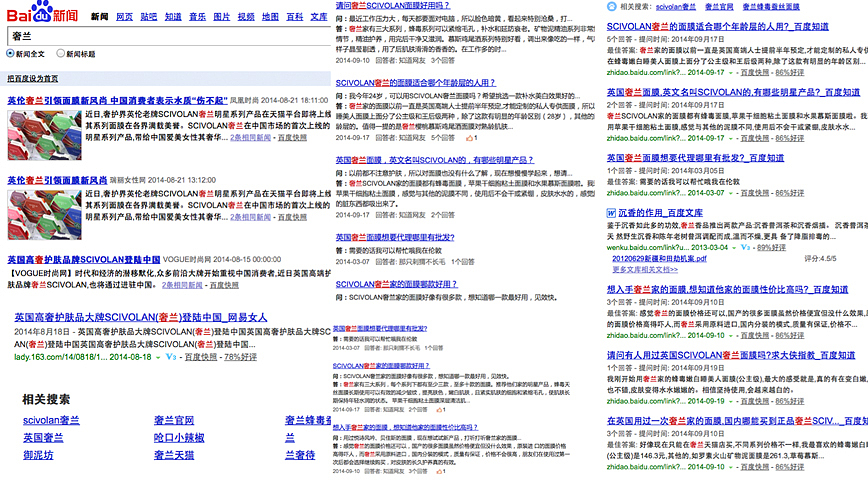Viewport: 868px width, 481px height.
Task: Open 请问奢兰SCIVOLAN面膜好用吗? question
Action: point(392,6)
